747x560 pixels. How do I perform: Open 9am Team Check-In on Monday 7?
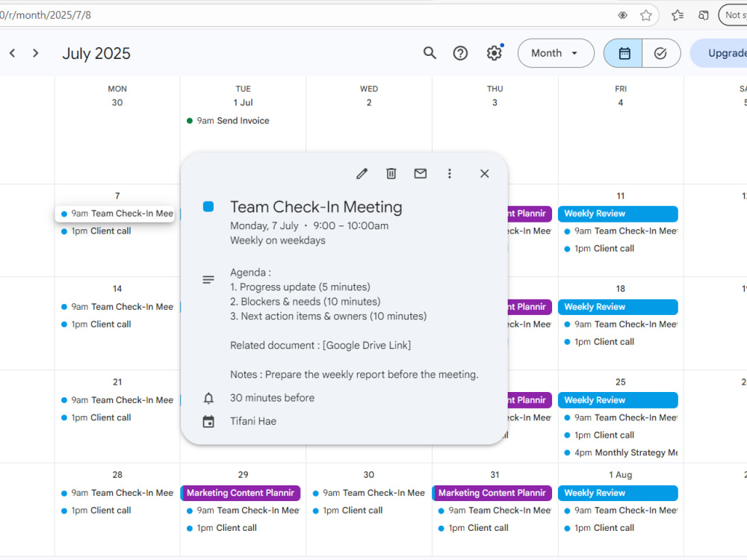(x=115, y=214)
